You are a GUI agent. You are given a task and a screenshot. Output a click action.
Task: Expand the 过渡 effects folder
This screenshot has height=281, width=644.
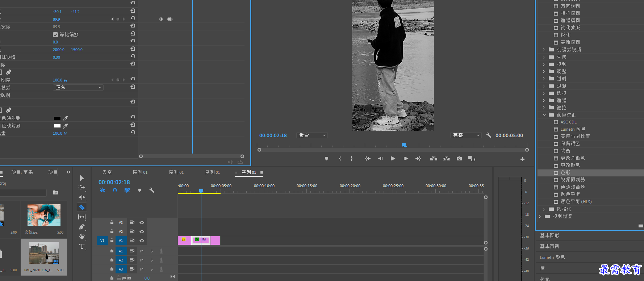(544, 86)
